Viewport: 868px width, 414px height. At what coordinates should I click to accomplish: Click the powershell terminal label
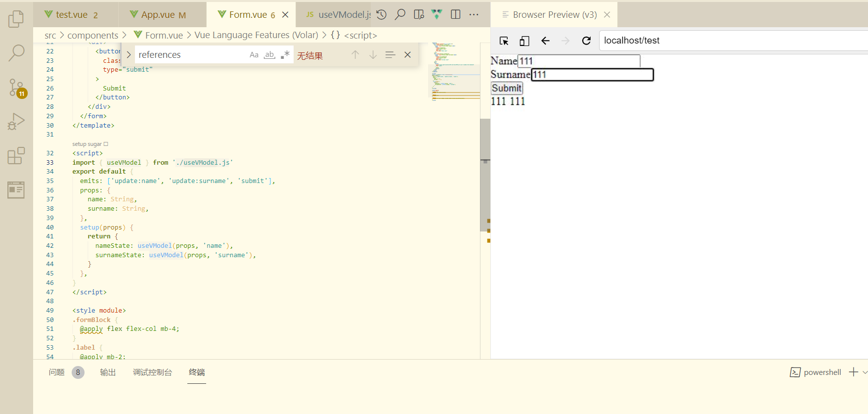tap(816, 372)
